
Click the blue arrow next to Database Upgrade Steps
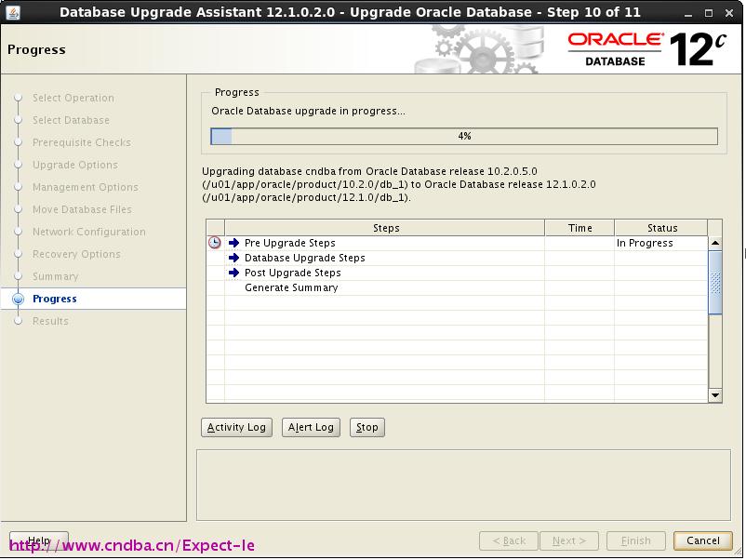click(x=233, y=258)
